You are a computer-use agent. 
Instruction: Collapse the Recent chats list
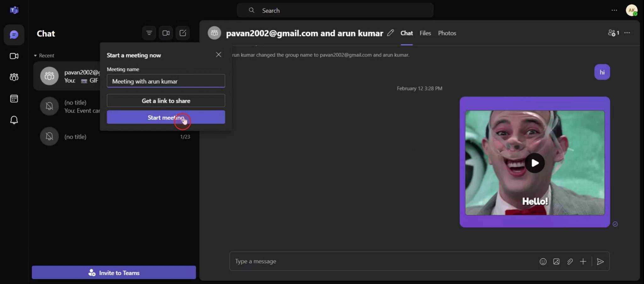[35, 55]
